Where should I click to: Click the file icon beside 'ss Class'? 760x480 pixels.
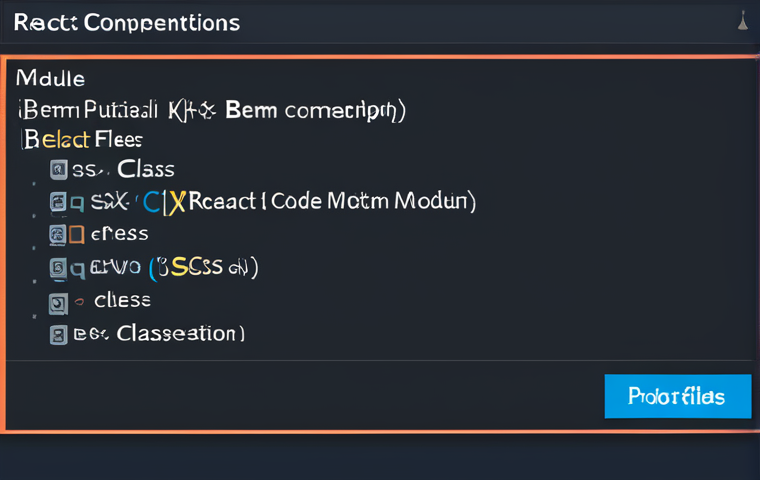tap(59, 170)
